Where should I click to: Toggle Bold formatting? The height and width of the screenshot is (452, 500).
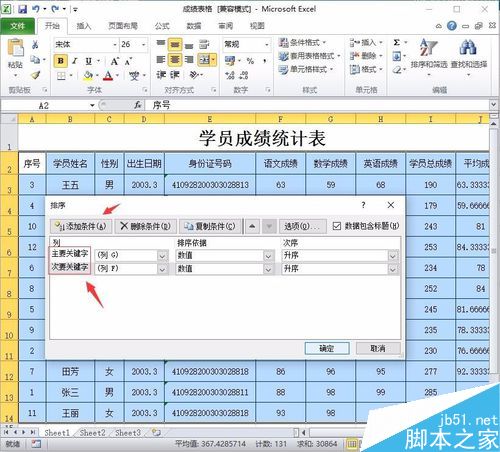61,61
